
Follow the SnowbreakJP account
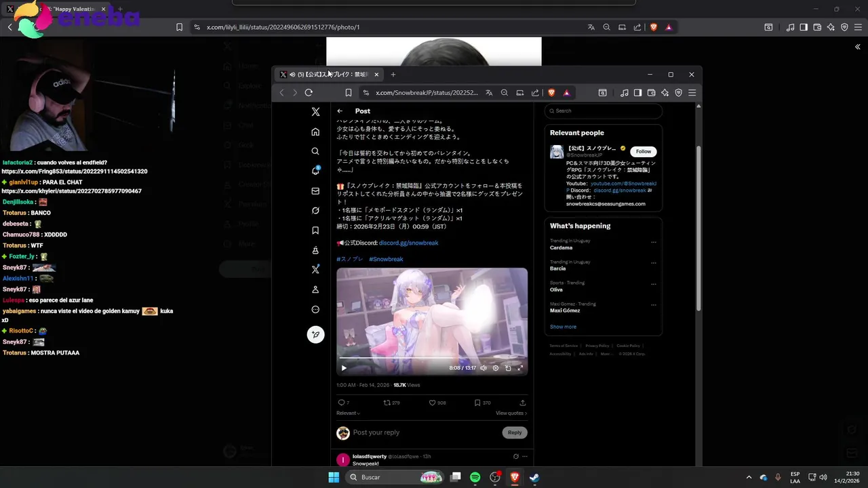[644, 151]
